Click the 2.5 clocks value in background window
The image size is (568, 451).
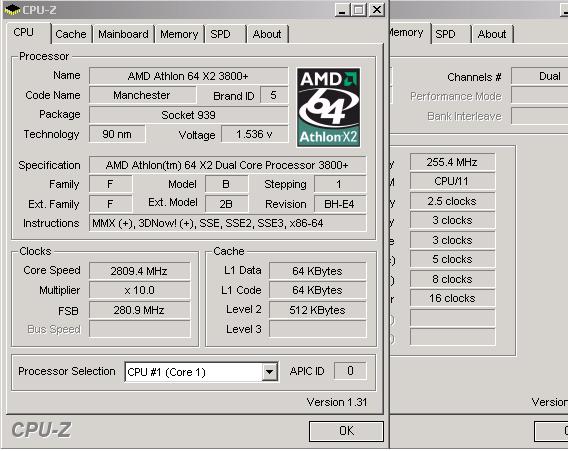452,201
